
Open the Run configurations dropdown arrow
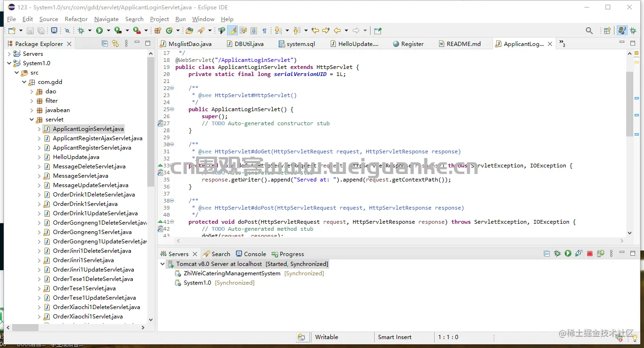[x=108, y=30]
